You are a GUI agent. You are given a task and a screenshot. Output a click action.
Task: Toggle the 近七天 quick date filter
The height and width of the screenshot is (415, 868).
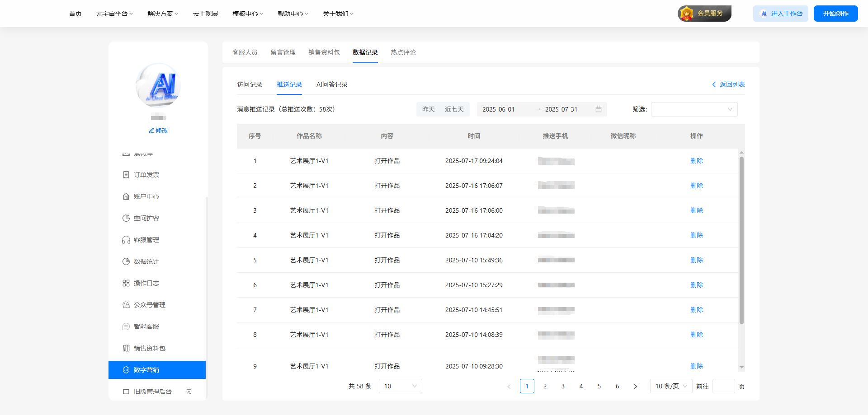[x=454, y=109]
